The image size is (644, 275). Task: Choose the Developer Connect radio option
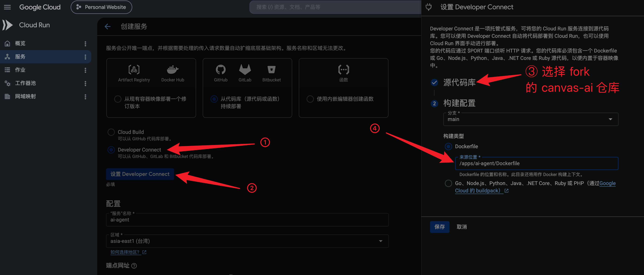click(x=111, y=150)
